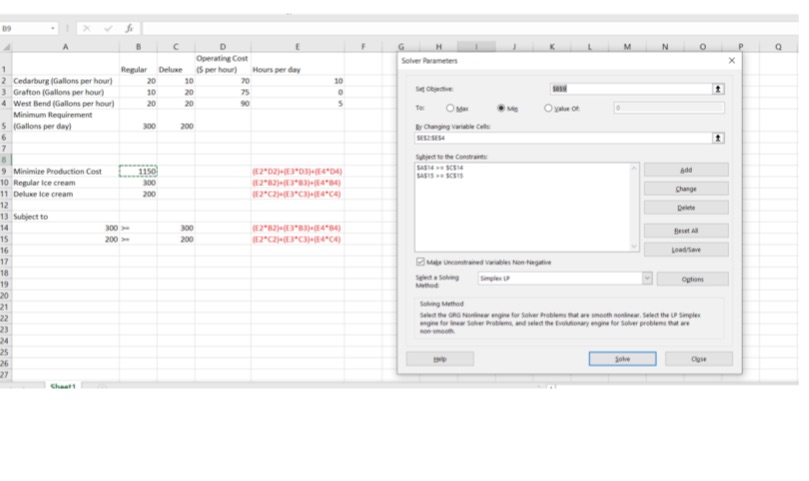The width and height of the screenshot is (809, 481).
Task: Click the formula bar enter checkmark icon
Action: pyautogui.click(x=108, y=28)
